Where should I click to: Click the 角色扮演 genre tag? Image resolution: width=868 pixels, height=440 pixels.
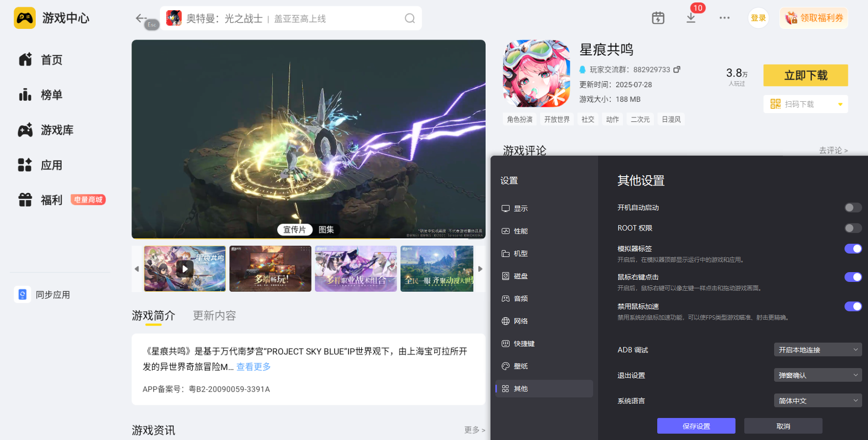click(520, 119)
